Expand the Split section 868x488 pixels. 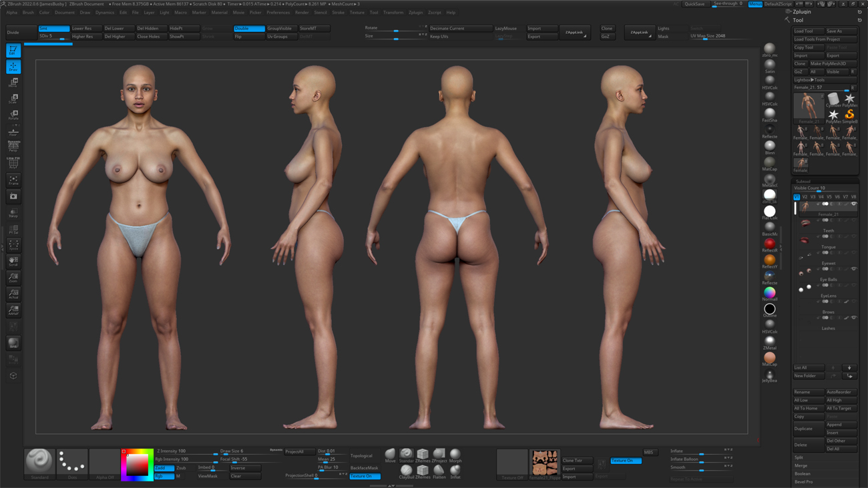[x=799, y=457]
